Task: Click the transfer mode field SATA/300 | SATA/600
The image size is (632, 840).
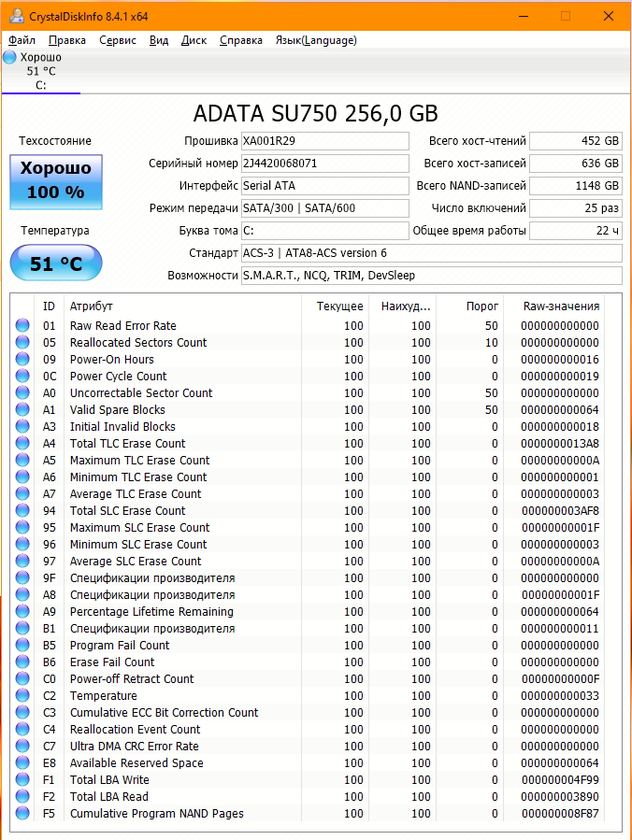Action: tap(324, 208)
